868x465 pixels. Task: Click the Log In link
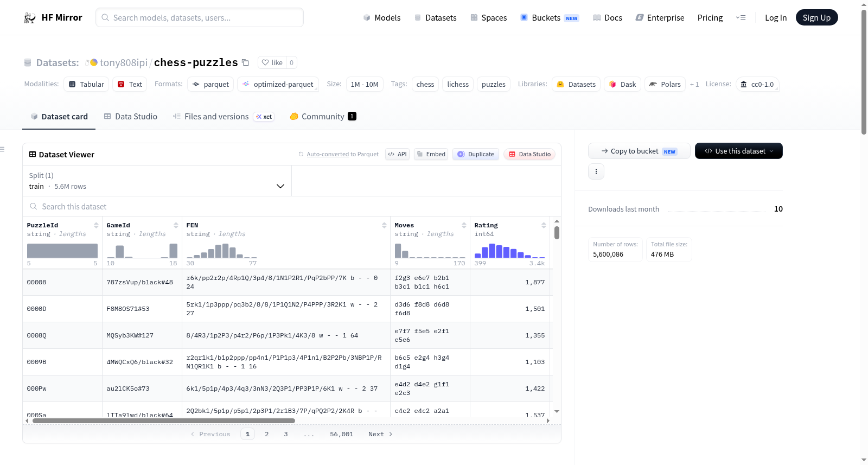[x=776, y=18]
